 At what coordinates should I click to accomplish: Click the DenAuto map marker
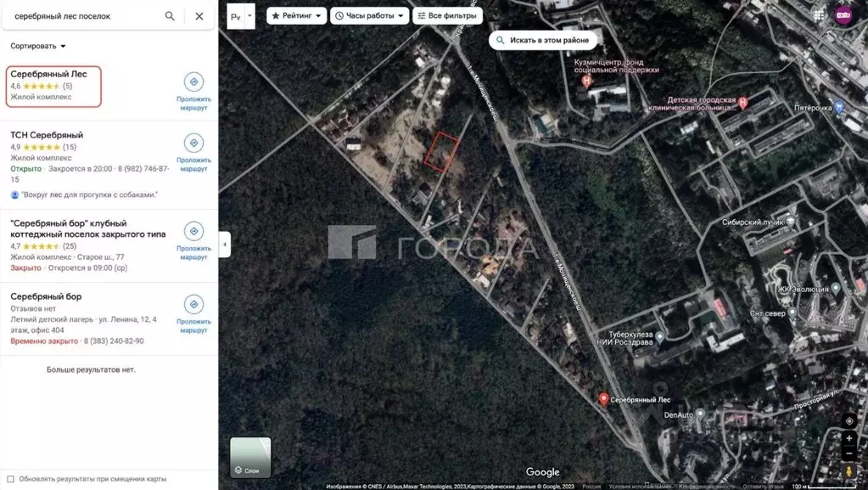[x=700, y=414]
